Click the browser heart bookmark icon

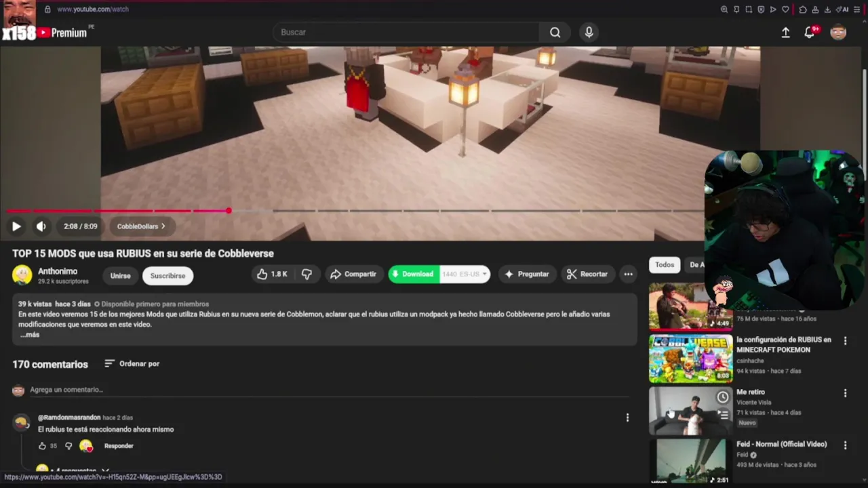[x=785, y=9]
